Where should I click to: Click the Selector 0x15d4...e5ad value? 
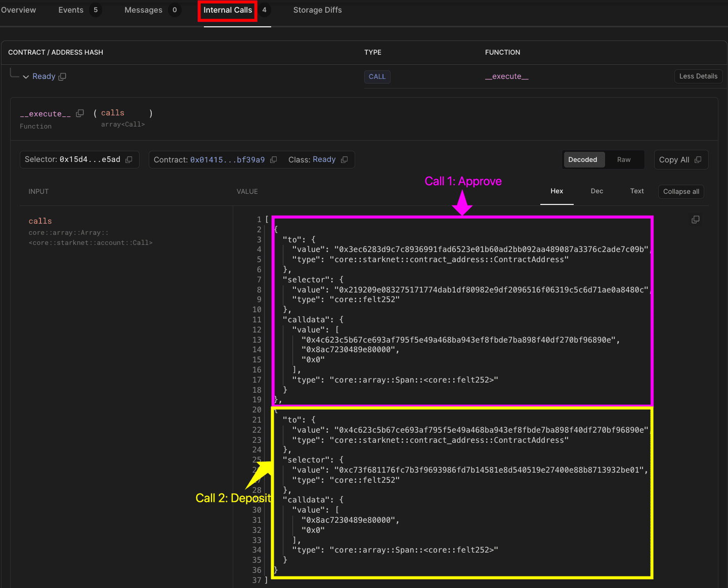pos(90,159)
